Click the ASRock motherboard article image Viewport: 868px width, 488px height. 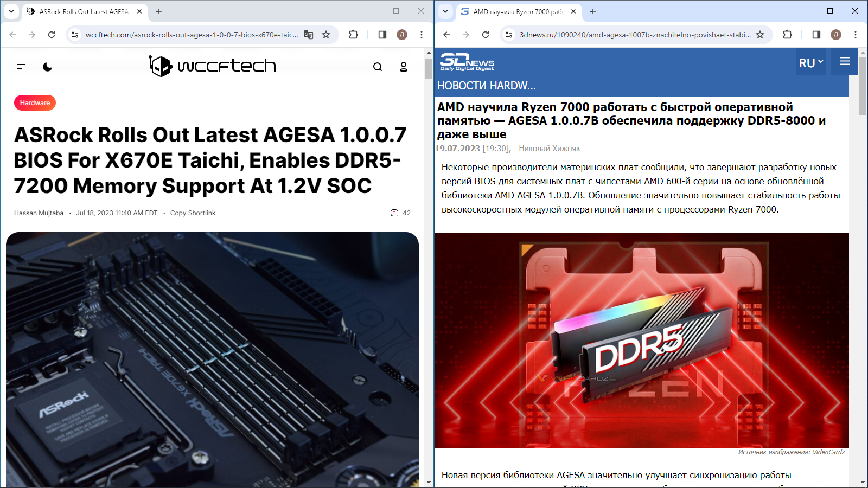212,359
